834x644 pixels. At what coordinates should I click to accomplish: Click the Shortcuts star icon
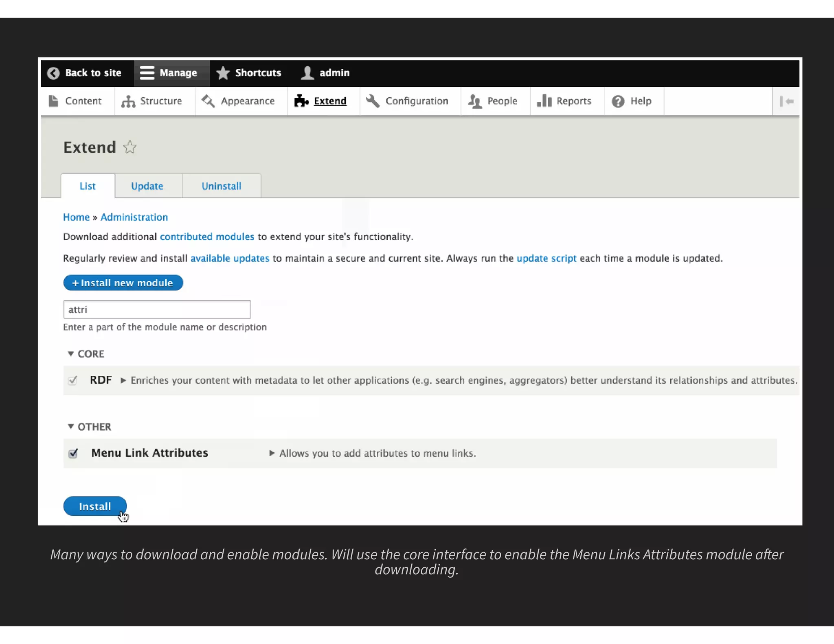click(223, 73)
